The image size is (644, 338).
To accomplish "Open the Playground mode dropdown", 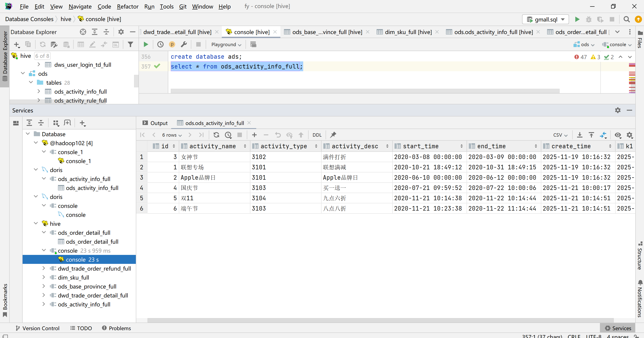I will [x=226, y=45].
